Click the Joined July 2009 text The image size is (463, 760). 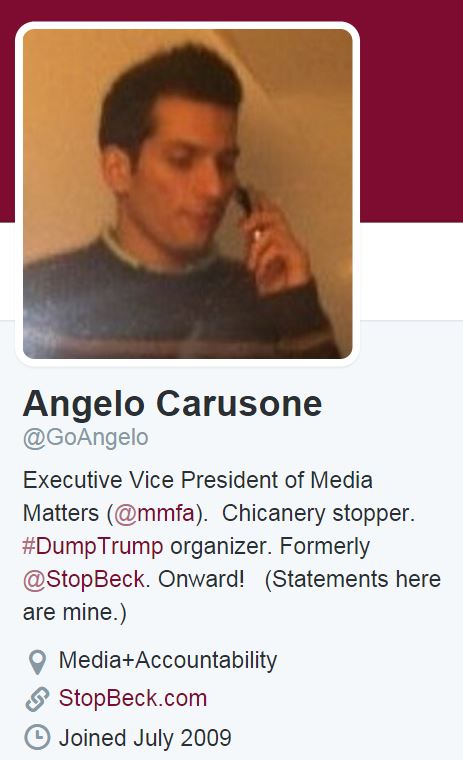(x=145, y=738)
